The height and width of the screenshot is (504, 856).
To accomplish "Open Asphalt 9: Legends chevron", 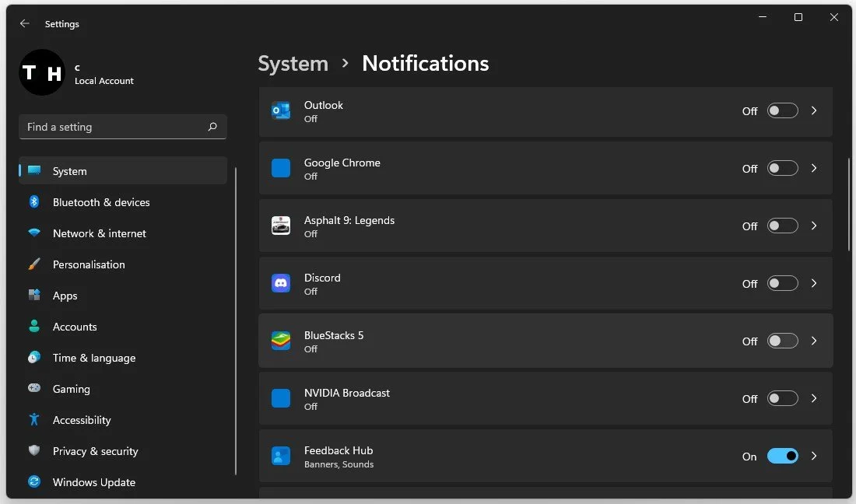I will 814,226.
